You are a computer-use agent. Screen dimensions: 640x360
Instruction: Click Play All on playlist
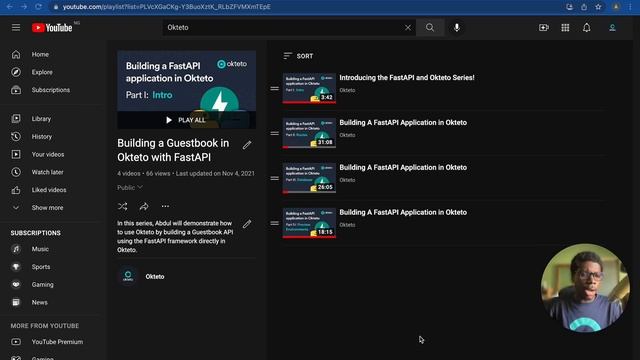click(186, 120)
